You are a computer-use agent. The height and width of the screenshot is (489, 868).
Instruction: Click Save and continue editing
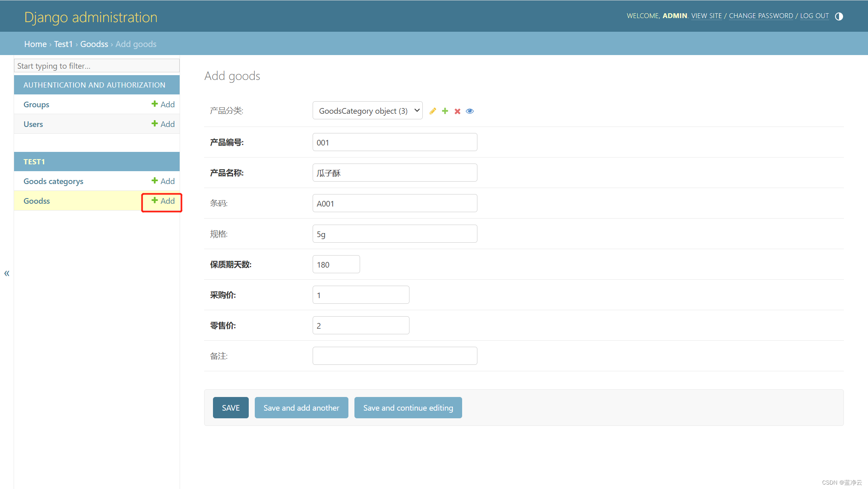click(408, 408)
